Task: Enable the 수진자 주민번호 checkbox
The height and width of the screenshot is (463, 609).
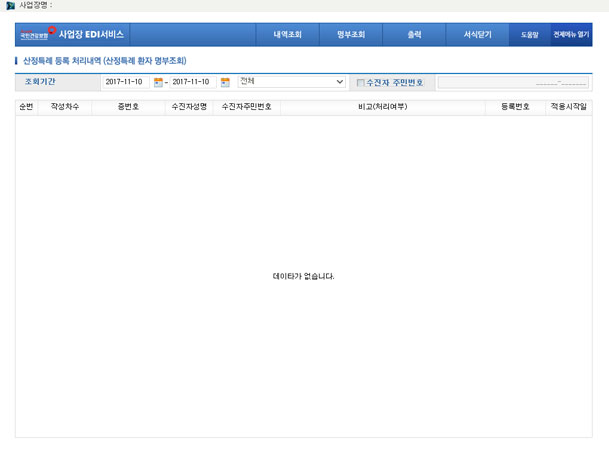Action: 361,83
